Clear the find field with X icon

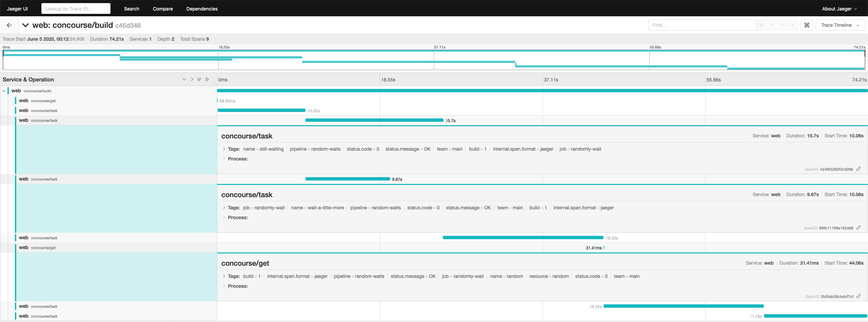pyautogui.click(x=792, y=25)
